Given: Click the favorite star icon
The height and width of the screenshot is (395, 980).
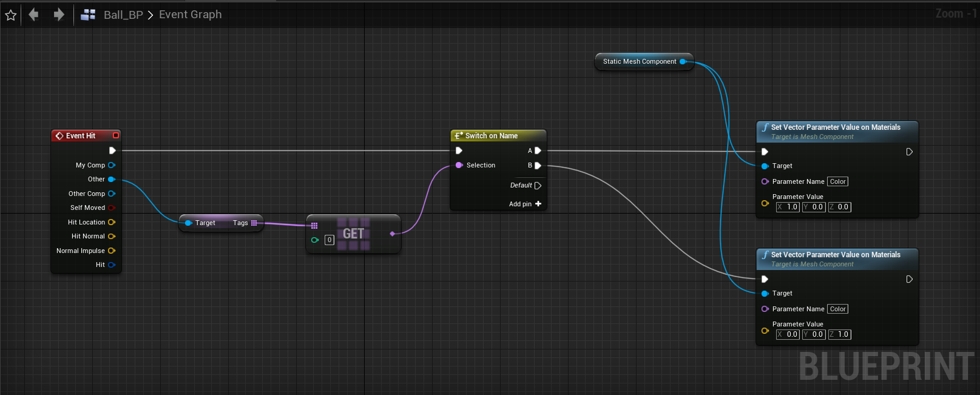Looking at the screenshot, I should point(10,15).
